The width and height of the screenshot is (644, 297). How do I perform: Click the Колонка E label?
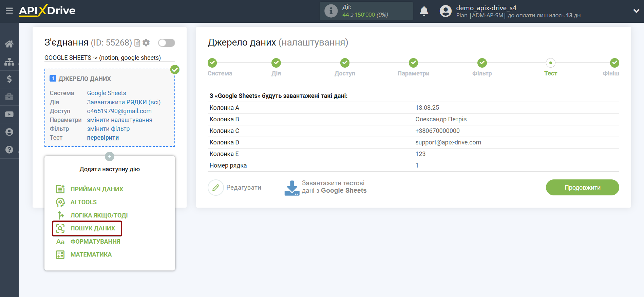(x=224, y=154)
